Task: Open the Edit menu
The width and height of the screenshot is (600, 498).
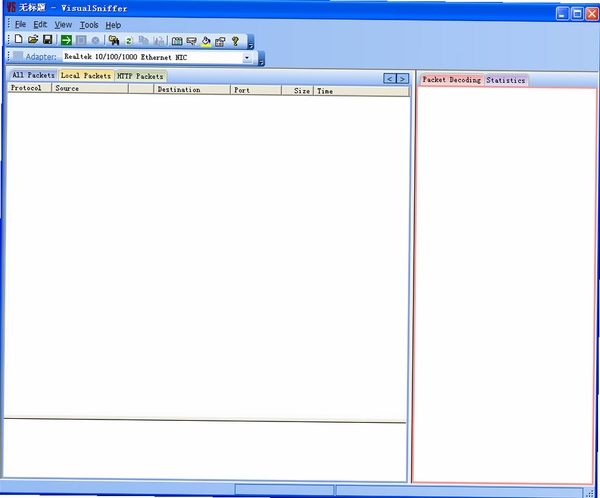Action: [x=40, y=25]
